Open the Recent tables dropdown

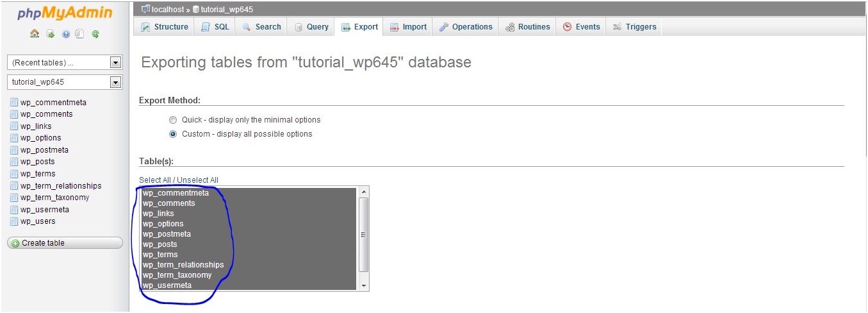click(x=65, y=63)
